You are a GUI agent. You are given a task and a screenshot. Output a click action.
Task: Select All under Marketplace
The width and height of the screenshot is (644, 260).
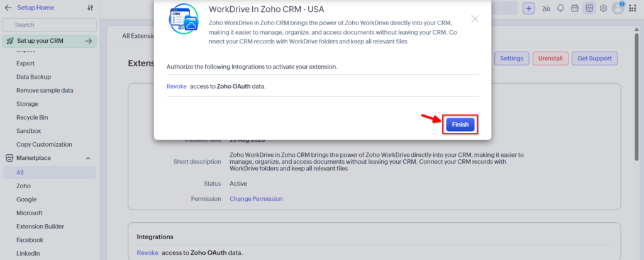coord(49,172)
